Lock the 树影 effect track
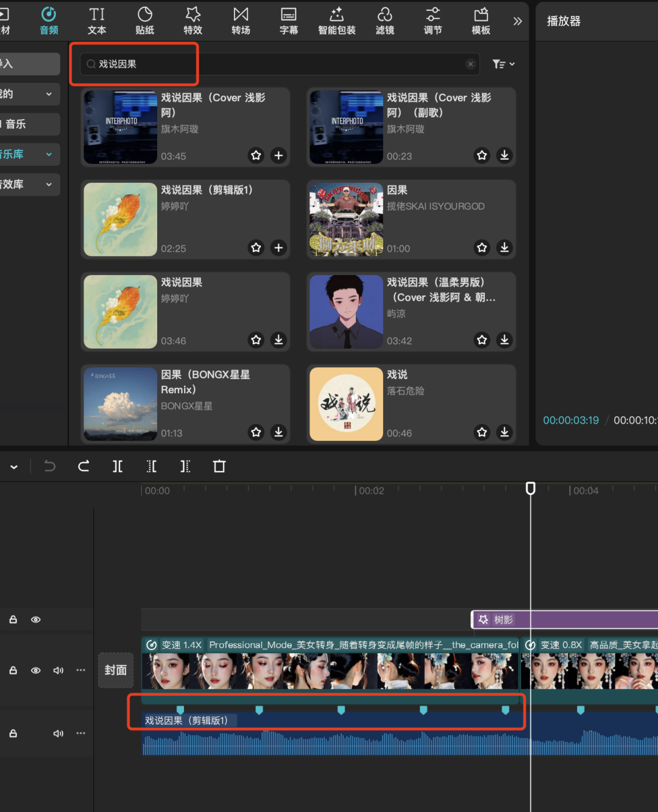The width and height of the screenshot is (658, 812). pyautogui.click(x=13, y=619)
